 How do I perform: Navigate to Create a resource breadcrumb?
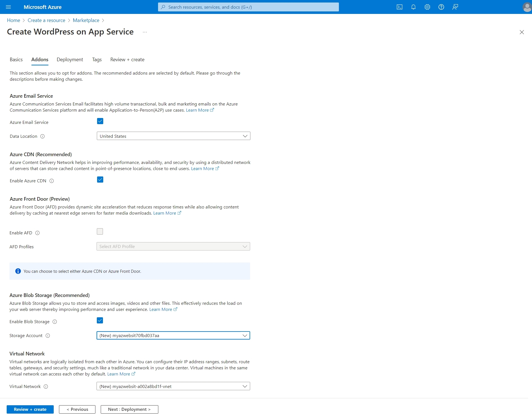coord(46,20)
